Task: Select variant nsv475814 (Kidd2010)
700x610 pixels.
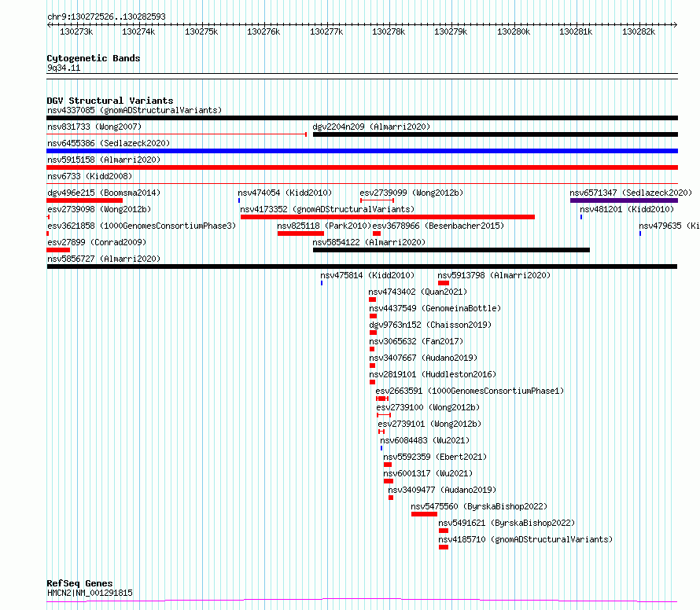Action: click(367, 275)
